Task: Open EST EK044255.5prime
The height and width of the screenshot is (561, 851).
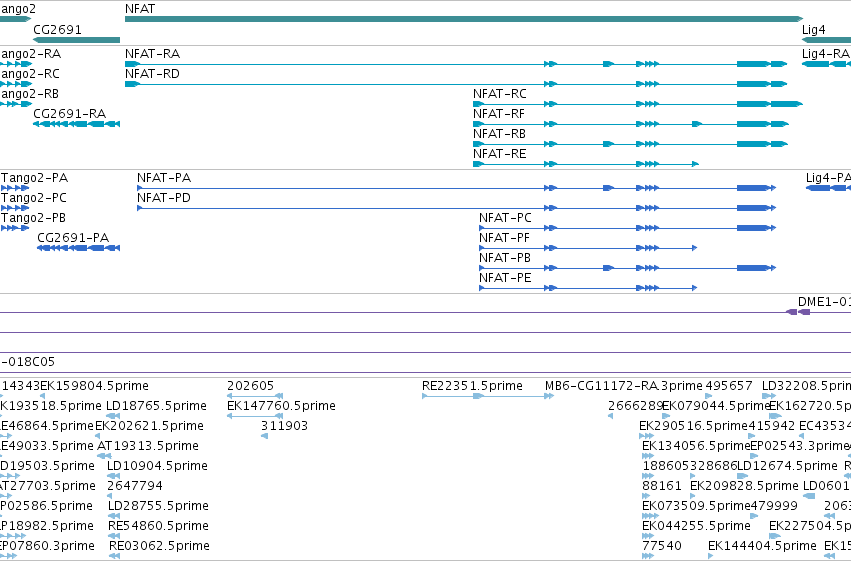Action: [696, 526]
